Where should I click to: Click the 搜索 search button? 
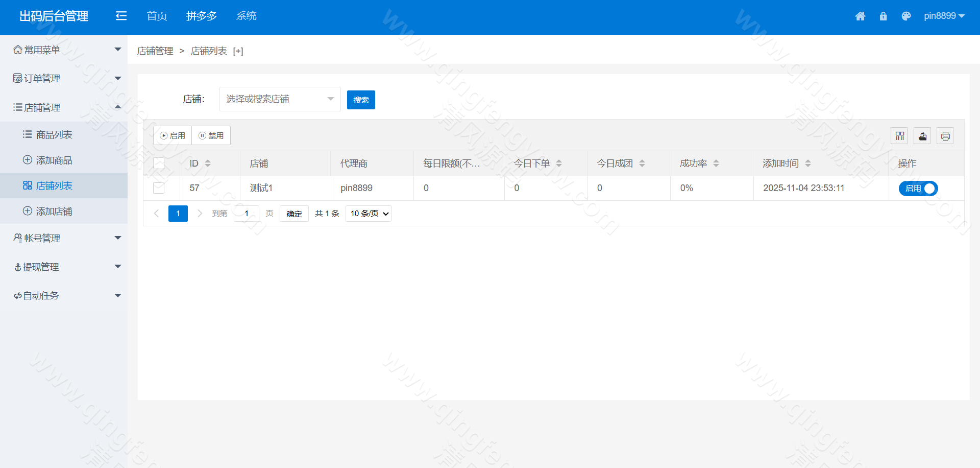[x=361, y=100]
